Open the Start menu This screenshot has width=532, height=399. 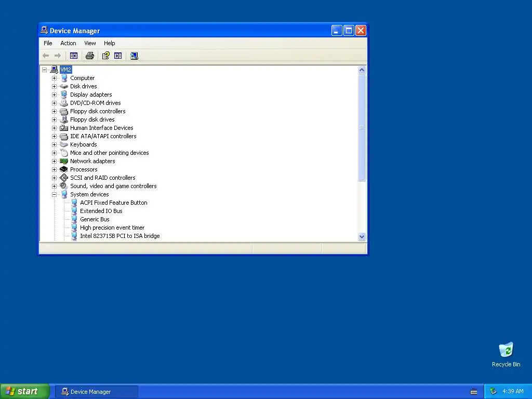[x=25, y=392]
